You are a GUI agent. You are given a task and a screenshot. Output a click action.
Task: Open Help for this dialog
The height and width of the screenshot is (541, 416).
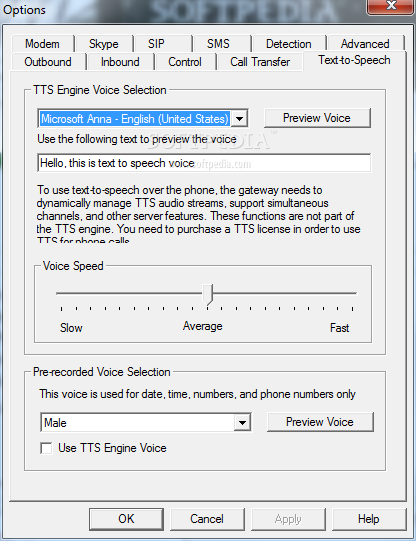click(369, 519)
